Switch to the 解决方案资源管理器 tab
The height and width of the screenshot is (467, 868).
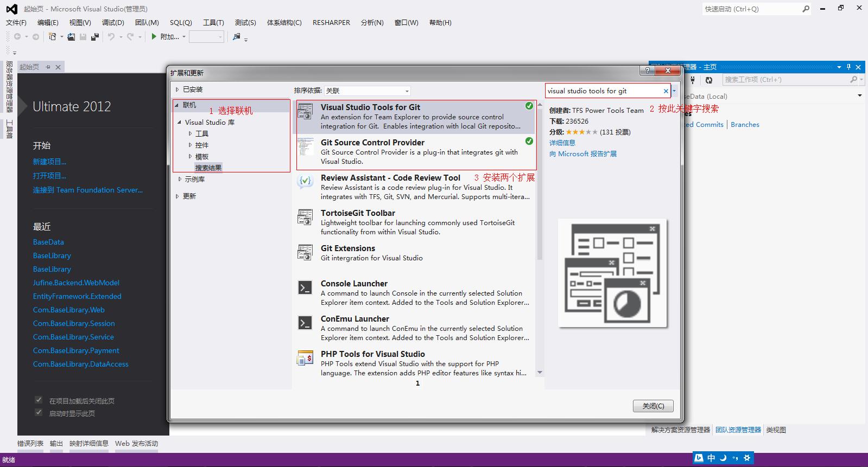click(681, 430)
